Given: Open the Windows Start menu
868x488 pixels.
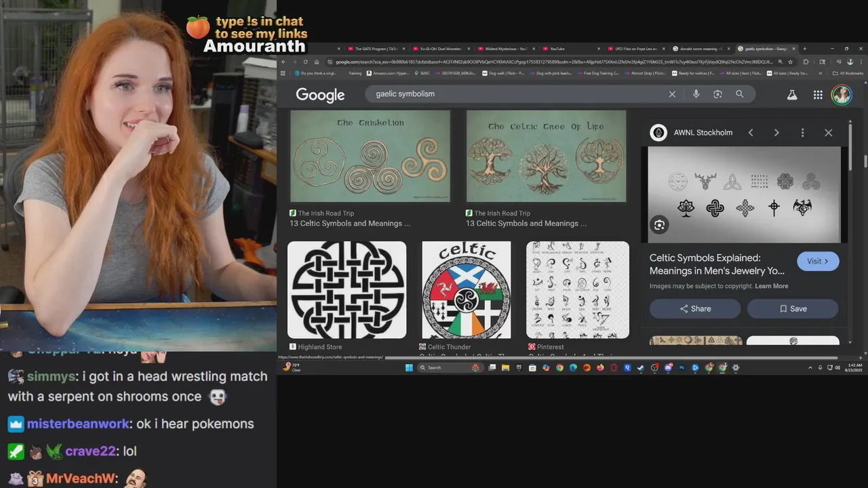Looking at the screenshot, I should (409, 367).
